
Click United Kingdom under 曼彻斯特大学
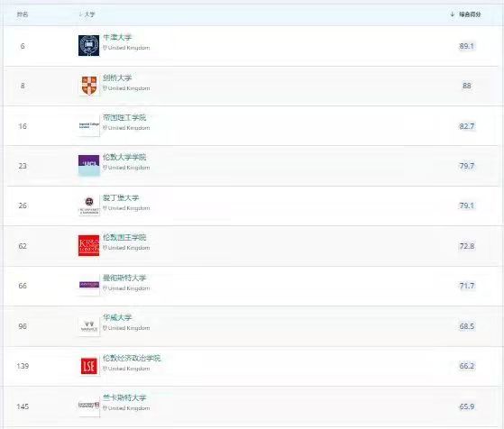(x=129, y=288)
